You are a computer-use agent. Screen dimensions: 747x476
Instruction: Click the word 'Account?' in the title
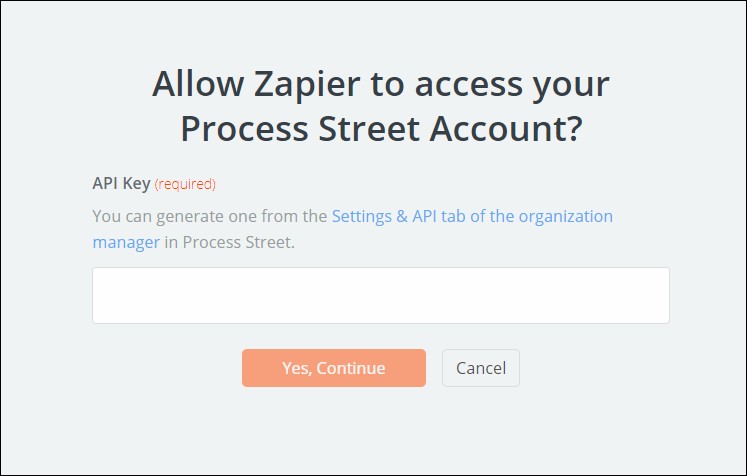(x=506, y=129)
